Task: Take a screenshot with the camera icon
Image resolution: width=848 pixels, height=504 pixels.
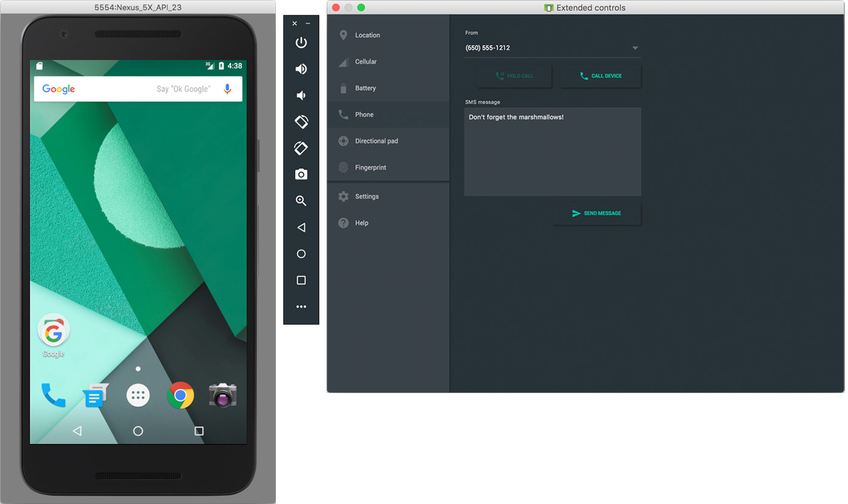Action: pyautogui.click(x=301, y=174)
